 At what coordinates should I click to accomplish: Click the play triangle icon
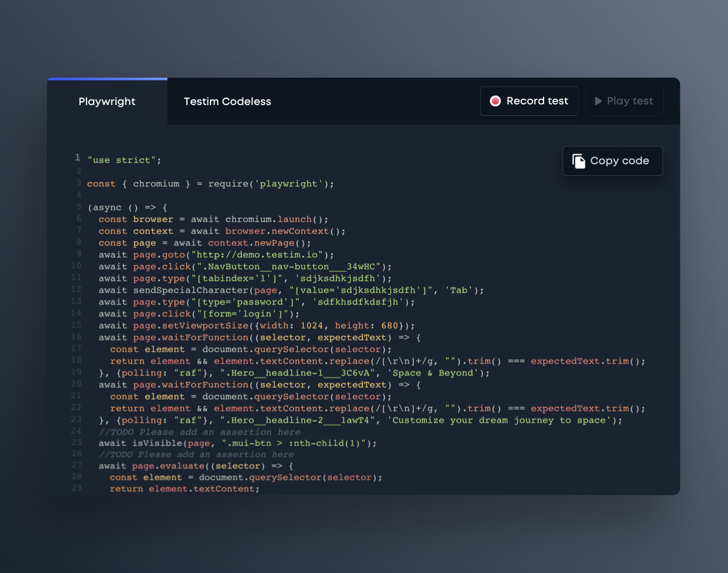tap(598, 101)
